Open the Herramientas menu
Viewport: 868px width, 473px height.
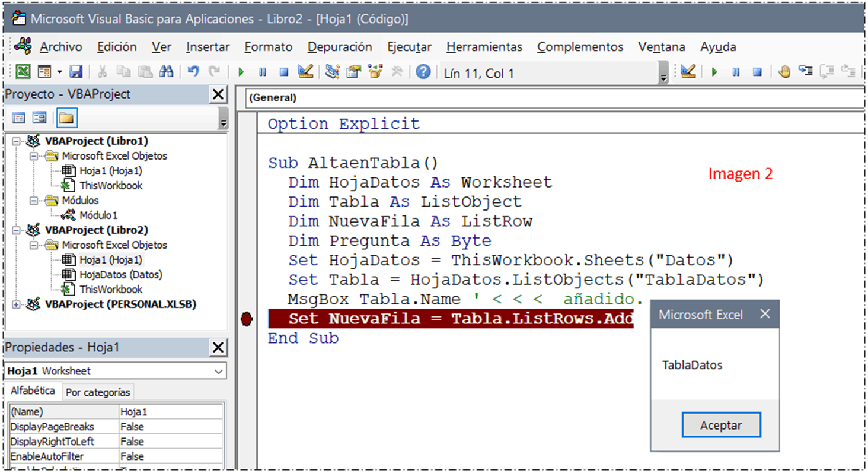484,46
